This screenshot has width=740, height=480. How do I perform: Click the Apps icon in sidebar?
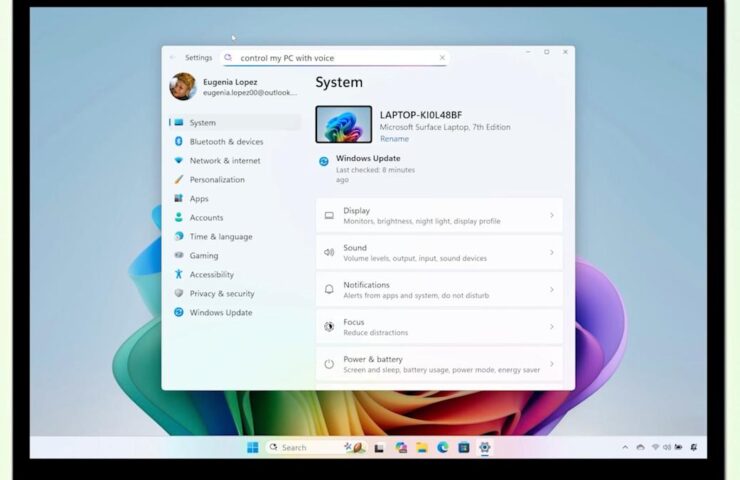(178, 198)
